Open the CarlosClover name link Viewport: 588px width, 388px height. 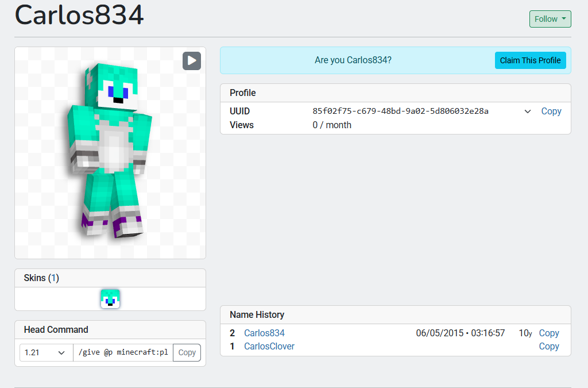269,347
